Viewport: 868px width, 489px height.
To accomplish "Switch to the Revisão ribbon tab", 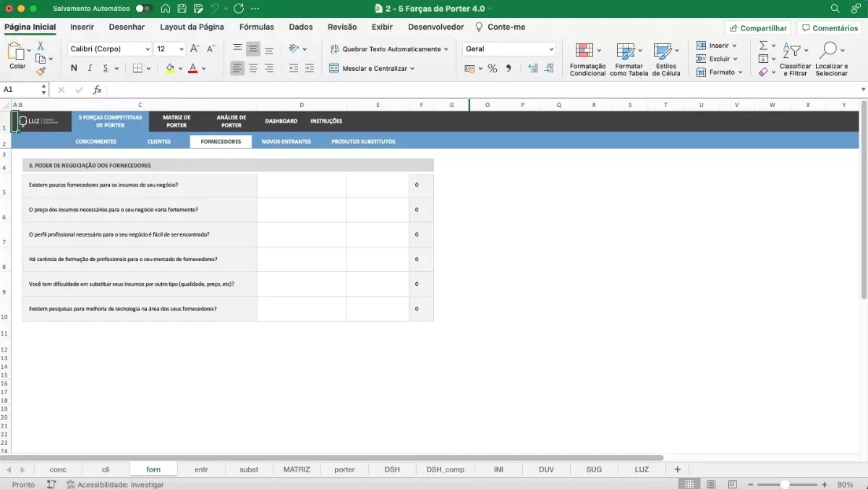I will point(342,27).
